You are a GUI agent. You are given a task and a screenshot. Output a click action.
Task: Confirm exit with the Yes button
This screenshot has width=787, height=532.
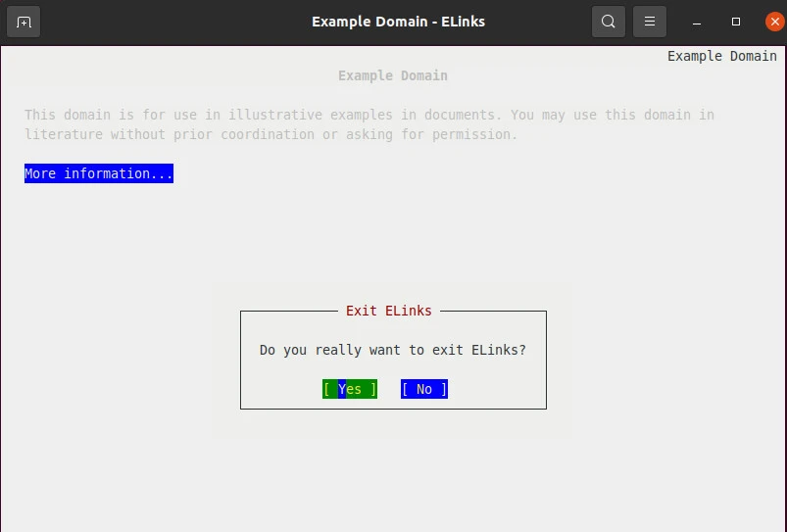[x=350, y=389]
